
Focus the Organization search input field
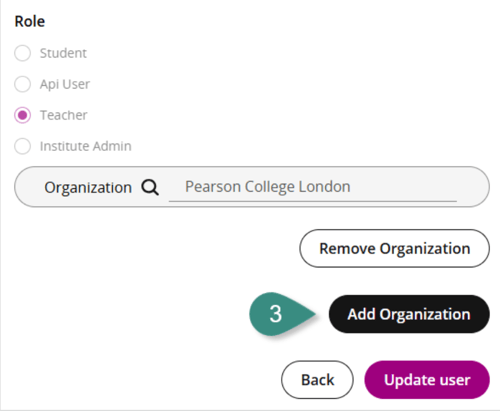tap(313, 188)
